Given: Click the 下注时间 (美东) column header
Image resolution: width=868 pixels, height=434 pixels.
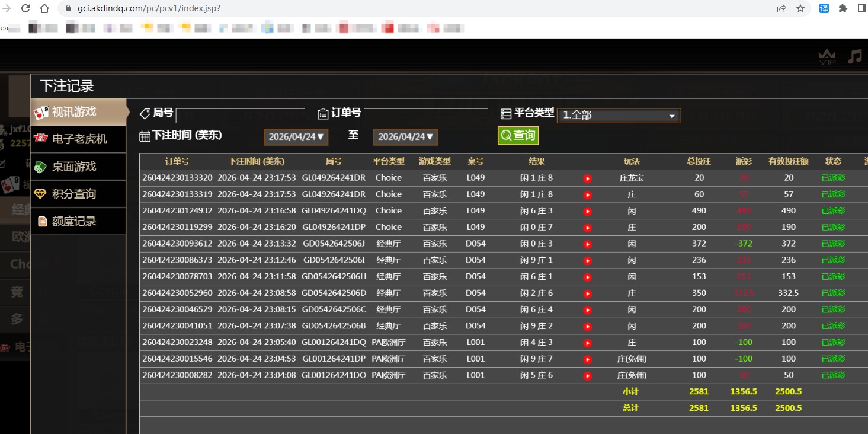Looking at the screenshot, I should (x=257, y=161).
